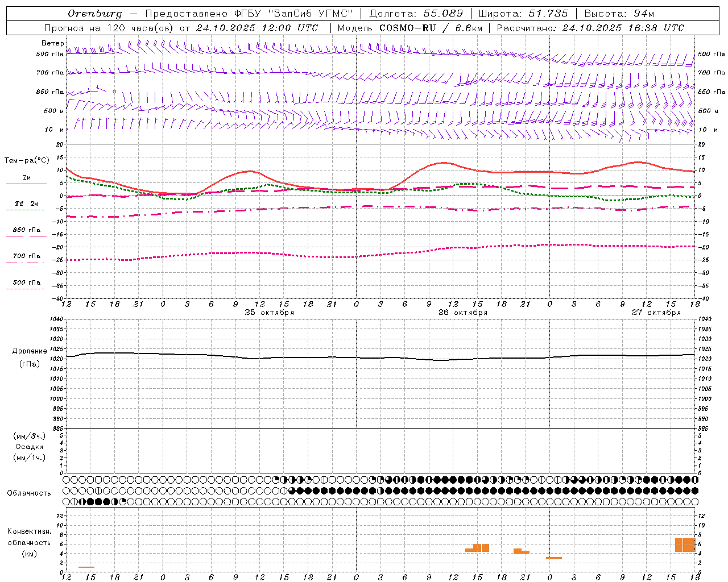
Task: Click the Тем-ра(°C) axis label
Action: [27, 161]
